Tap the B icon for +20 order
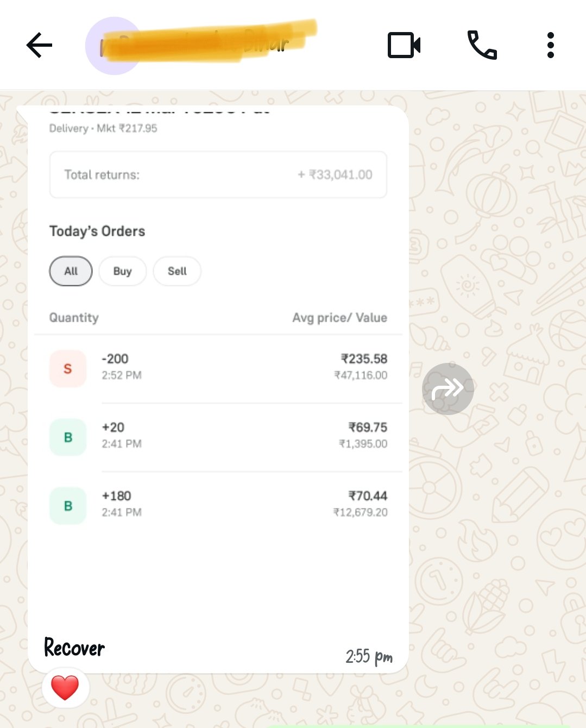The width and height of the screenshot is (586, 728). [x=68, y=437]
